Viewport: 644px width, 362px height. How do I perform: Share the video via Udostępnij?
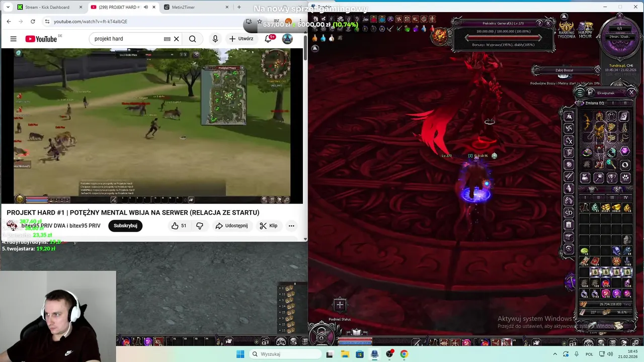coord(231,226)
